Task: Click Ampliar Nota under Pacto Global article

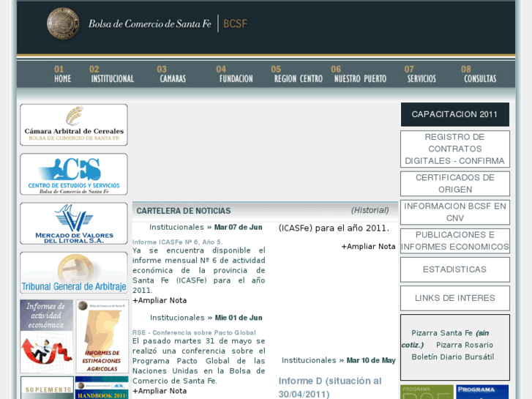Action: tap(160, 391)
